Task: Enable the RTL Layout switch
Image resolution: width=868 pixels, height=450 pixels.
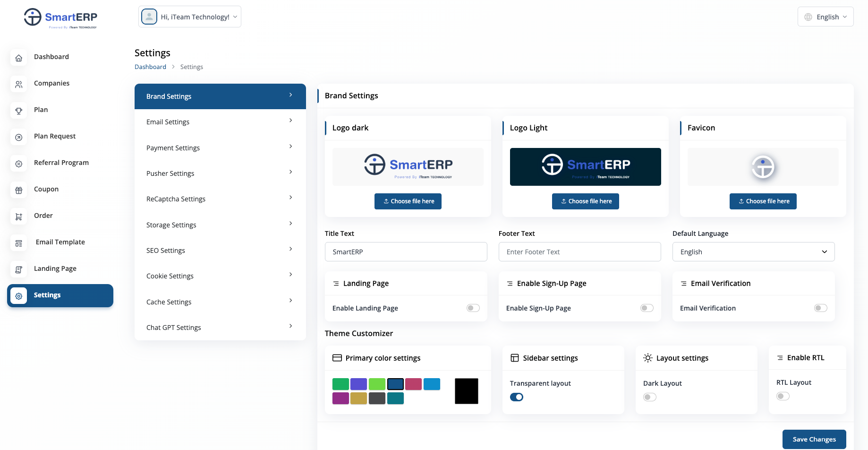Action: [x=783, y=396]
